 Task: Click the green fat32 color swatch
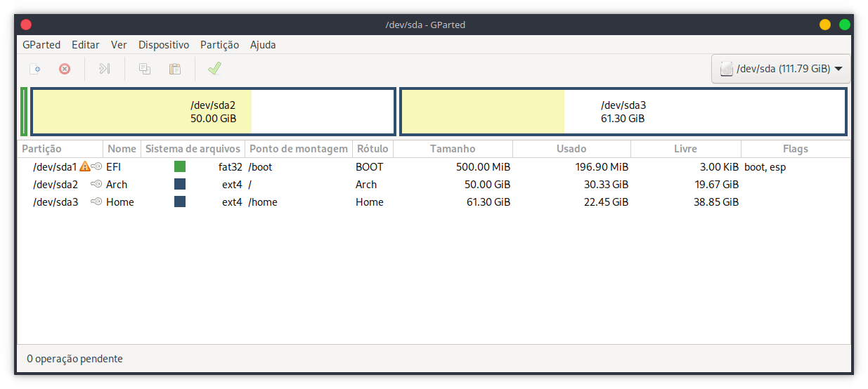click(x=180, y=167)
